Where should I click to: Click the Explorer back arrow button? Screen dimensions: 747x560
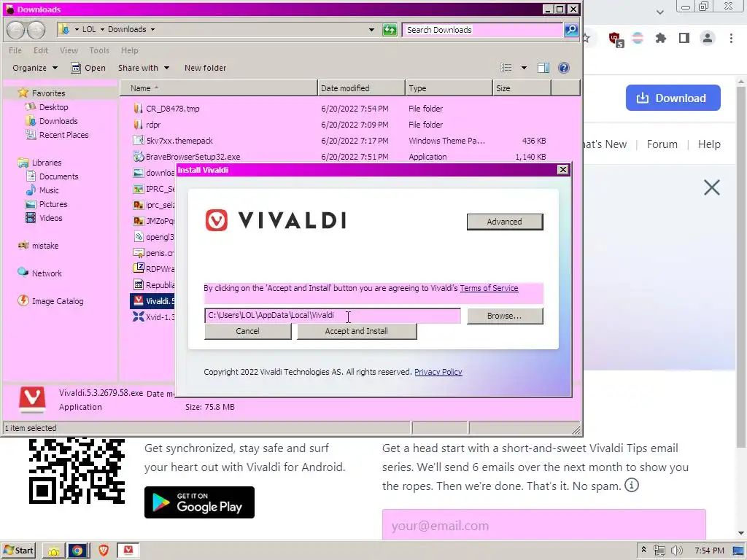16,30
